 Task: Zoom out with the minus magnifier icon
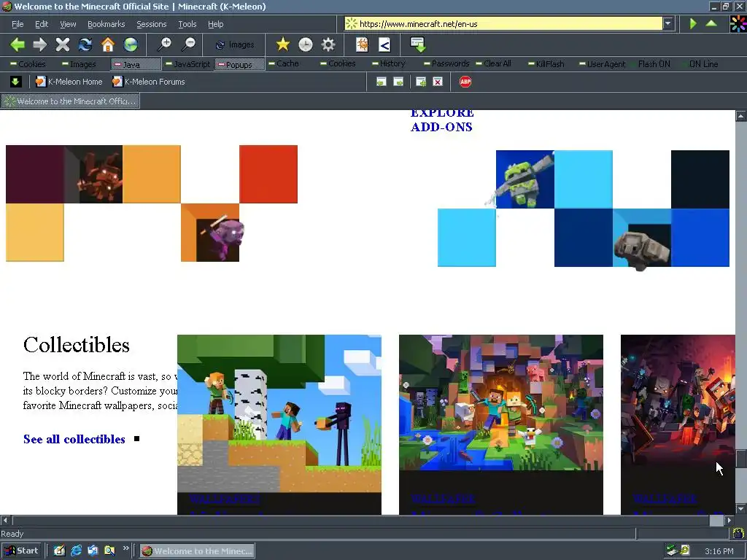[x=188, y=44]
